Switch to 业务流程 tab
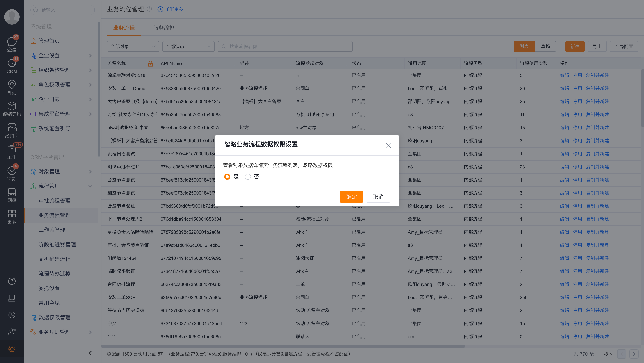Image resolution: width=644 pixels, height=363 pixels. [x=124, y=28]
